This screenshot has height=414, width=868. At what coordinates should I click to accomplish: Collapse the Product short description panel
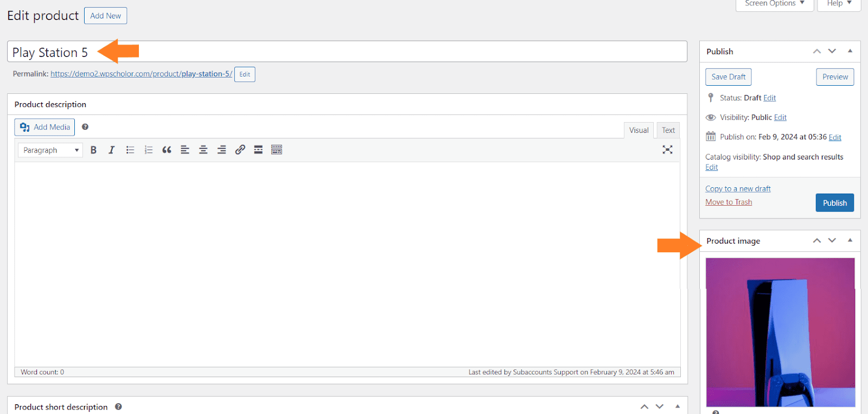point(678,406)
